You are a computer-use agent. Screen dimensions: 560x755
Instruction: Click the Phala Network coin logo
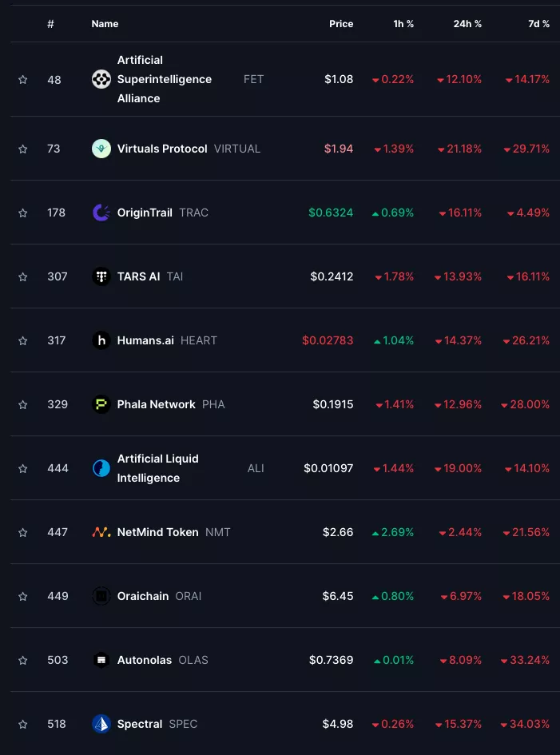pyautogui.click(x=101, y=404)
